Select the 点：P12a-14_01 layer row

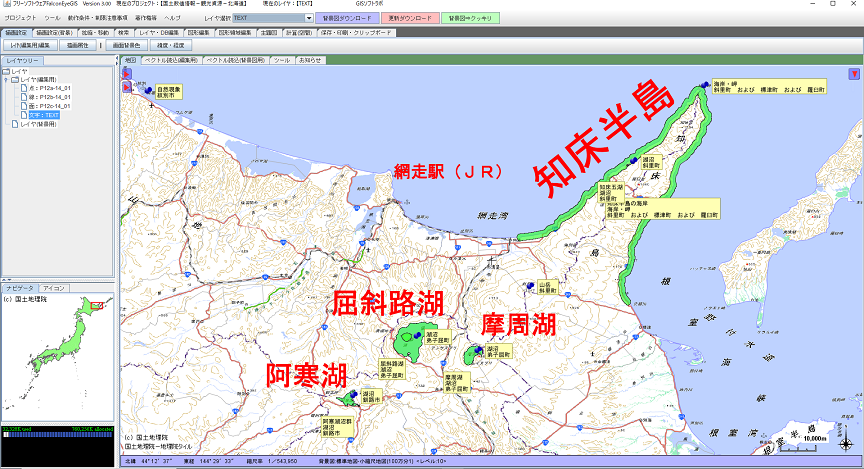tap(46, 88)
